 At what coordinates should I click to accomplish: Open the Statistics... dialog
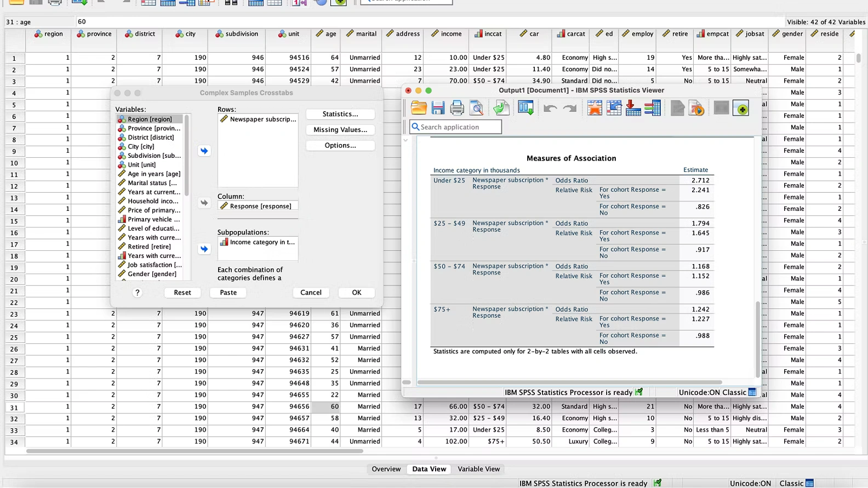(340, 114)
